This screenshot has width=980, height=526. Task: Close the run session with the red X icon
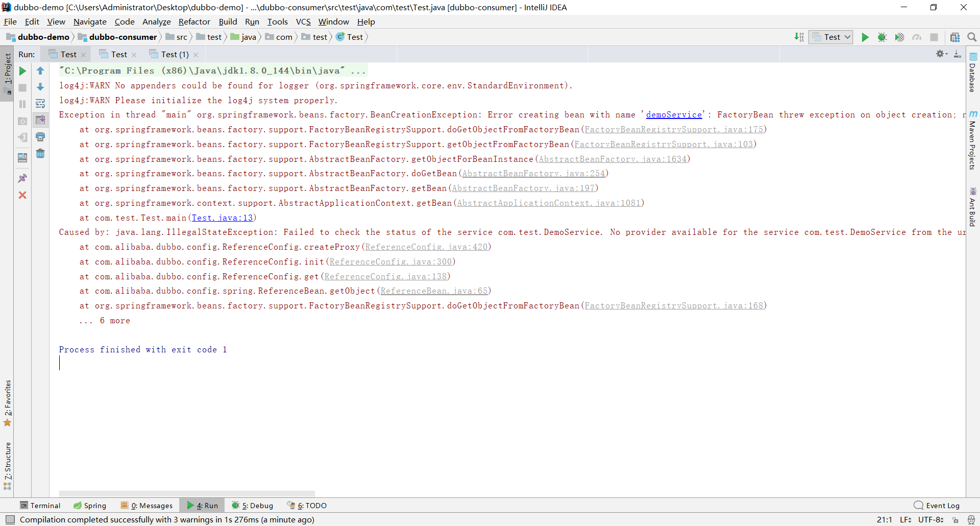pyautogui.click(x=22, y=195)
